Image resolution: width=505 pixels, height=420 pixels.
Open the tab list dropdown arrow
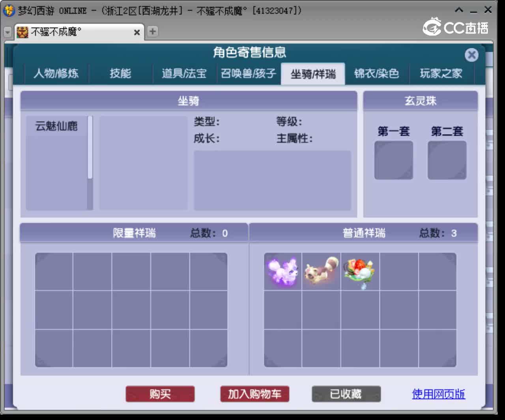pos(7,32)
